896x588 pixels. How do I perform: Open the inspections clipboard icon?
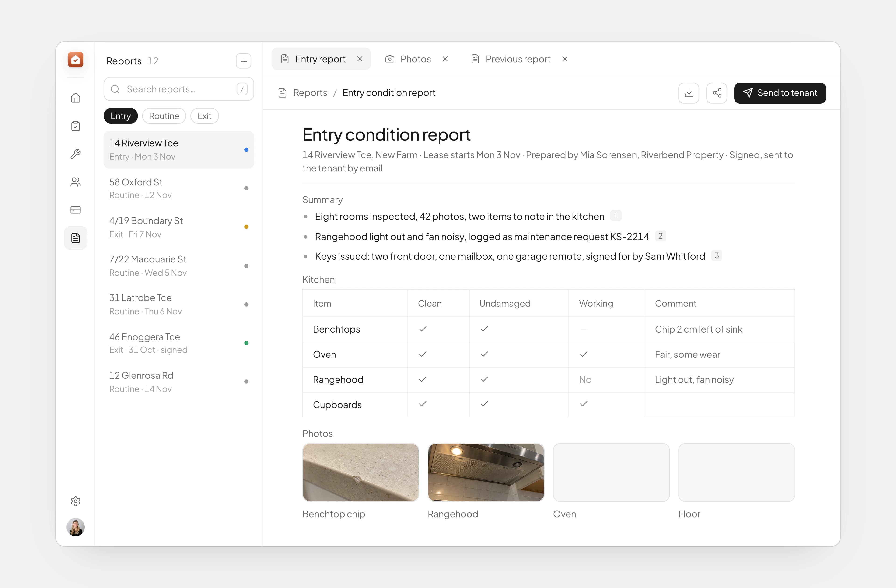click(75, 126)
